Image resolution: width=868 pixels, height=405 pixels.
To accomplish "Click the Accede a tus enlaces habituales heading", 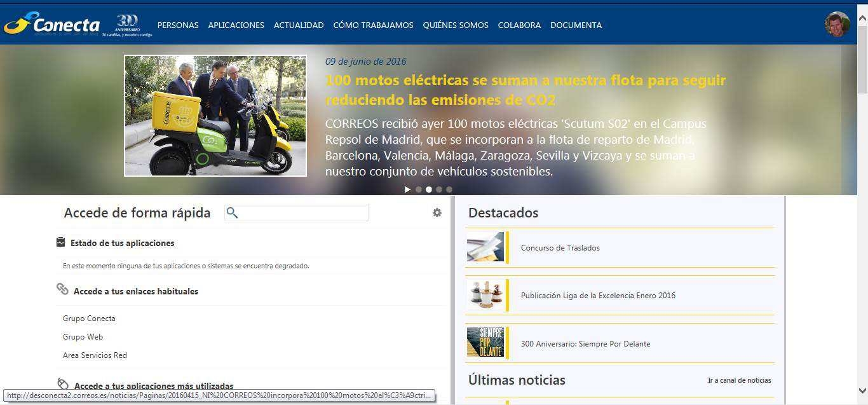I will point(136,291).
